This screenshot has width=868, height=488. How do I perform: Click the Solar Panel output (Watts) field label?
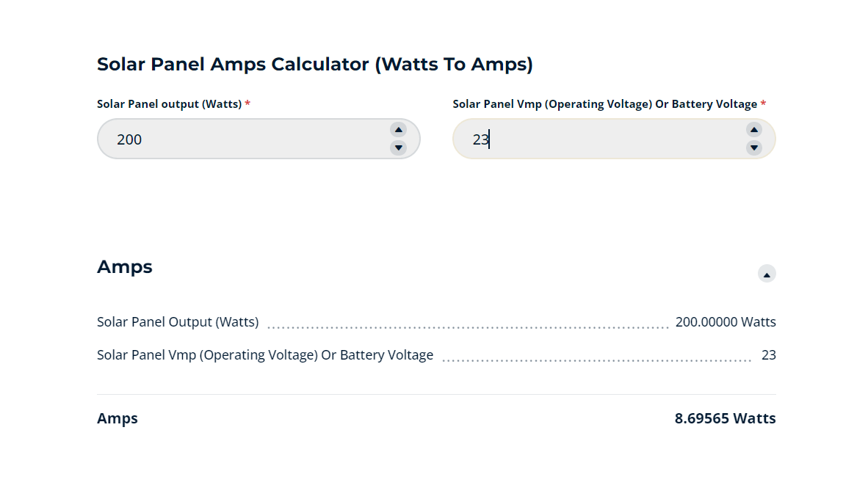point(169,103)
